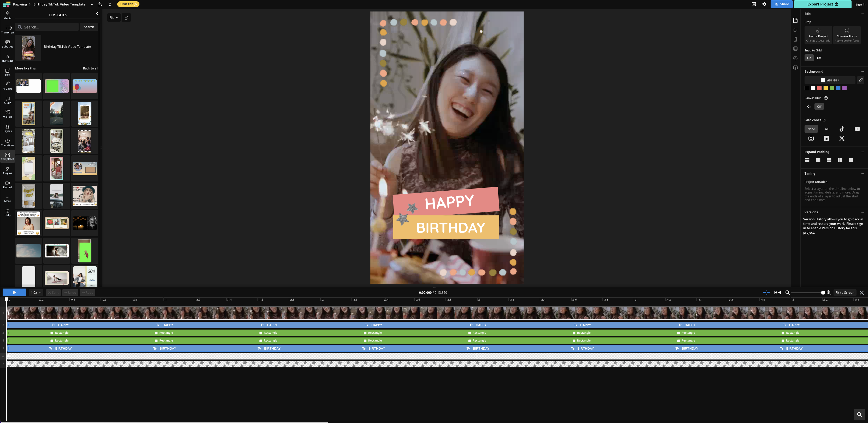Viewport: 868px width, 423px height.
Task: Open the 1.0x playback speed dropdown
Action: (36, 292)
